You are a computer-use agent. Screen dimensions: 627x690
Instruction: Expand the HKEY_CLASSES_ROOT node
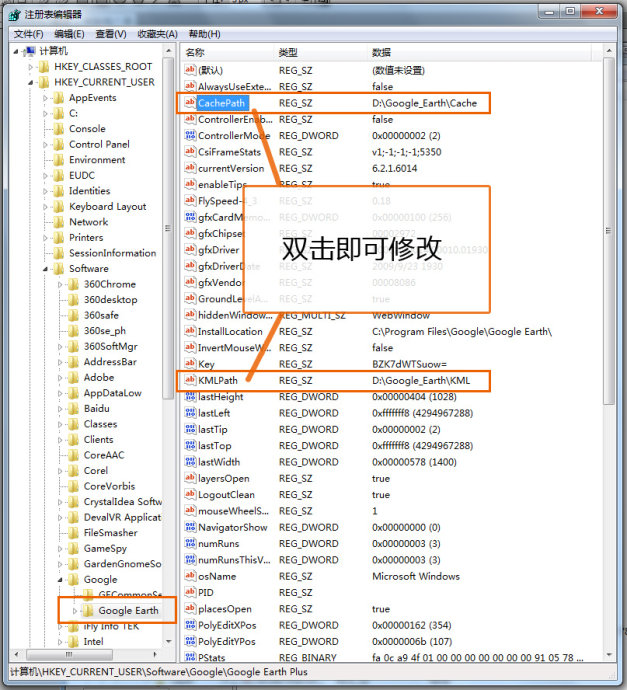[32, 67]
